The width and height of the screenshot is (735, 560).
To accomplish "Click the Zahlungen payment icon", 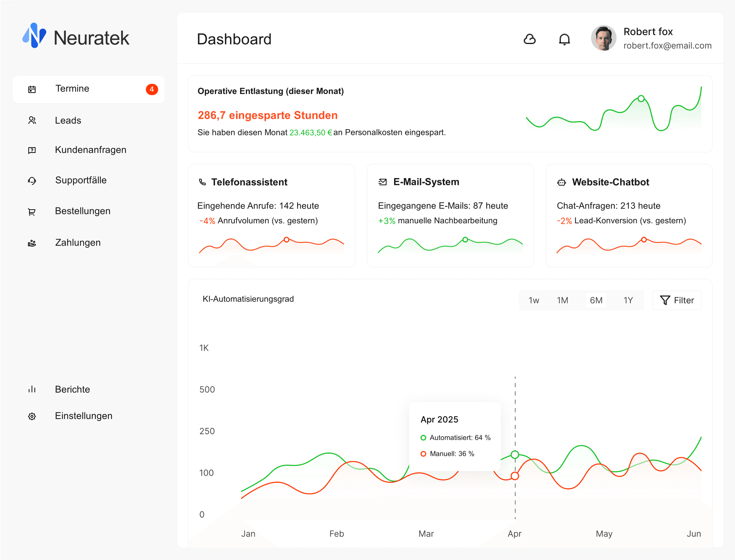I will click(x=32, y=243).
